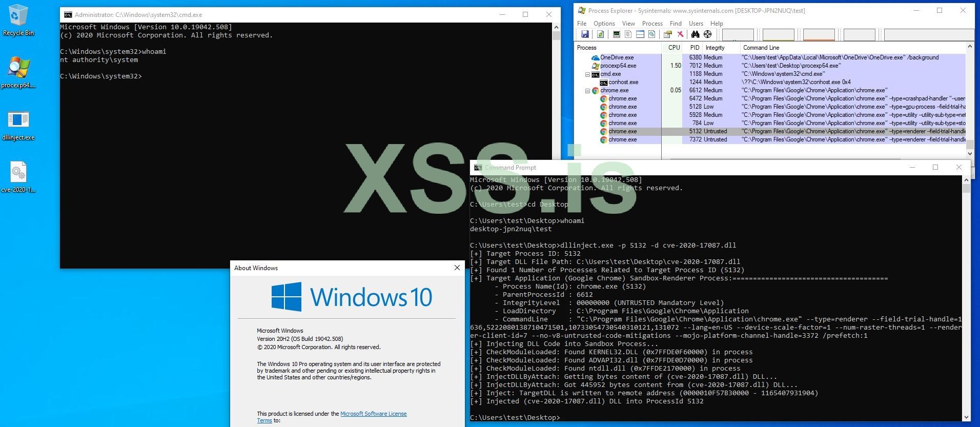Select the procexp64.exe process row
980x427 pixels.
770,66
